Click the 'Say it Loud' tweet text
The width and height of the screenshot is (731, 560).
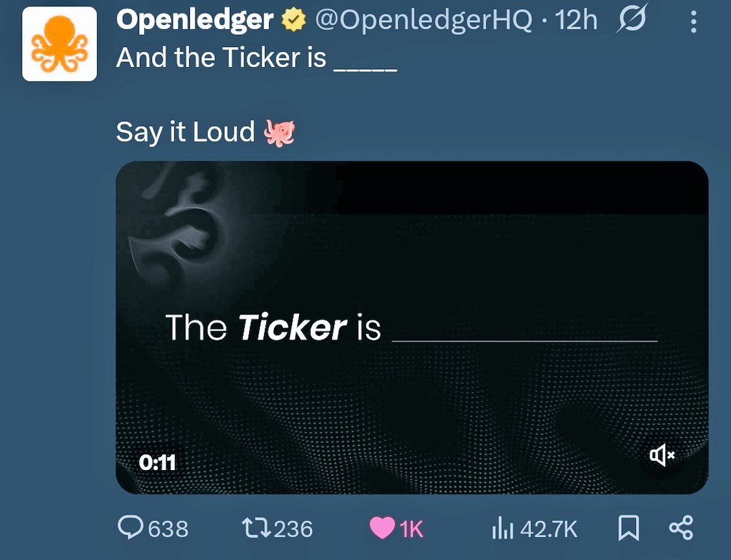pyautogui.click(x=186, y=132)
